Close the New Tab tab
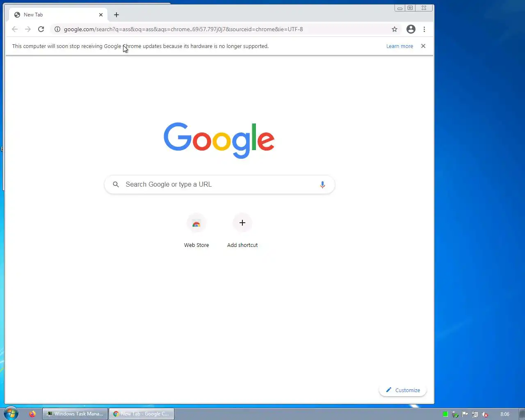This screenshot has height=420, width=525. point(101,15)
